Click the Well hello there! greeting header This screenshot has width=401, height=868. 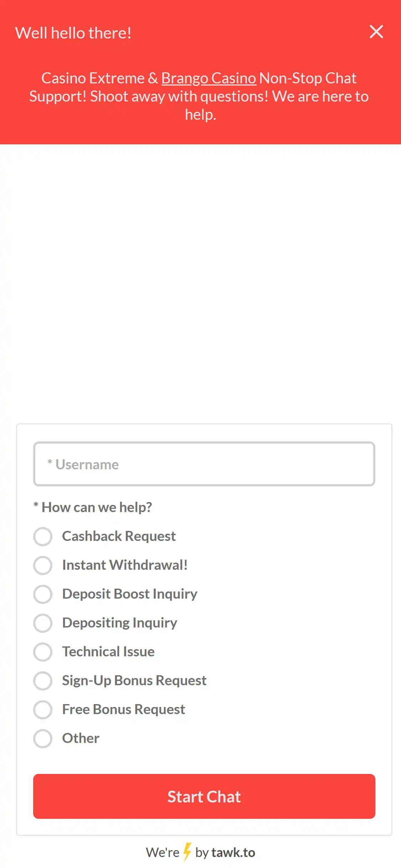[73, 32]
